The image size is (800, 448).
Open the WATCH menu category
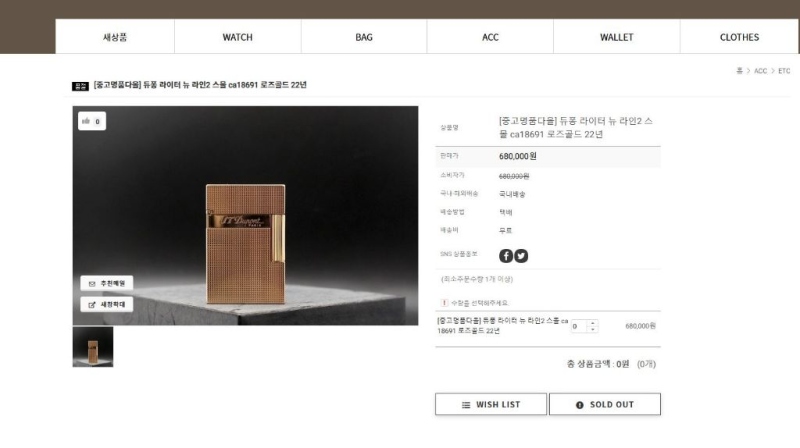pos(238,37)
